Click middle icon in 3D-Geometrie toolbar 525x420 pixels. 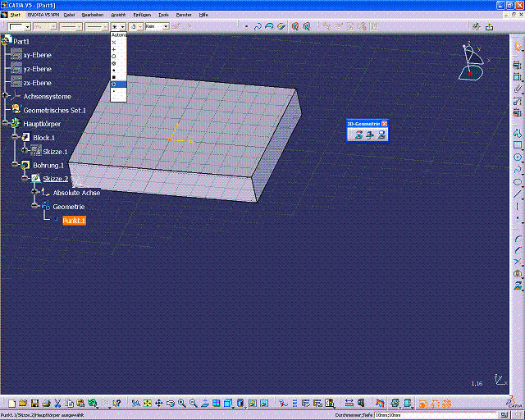tap(370, 135)
